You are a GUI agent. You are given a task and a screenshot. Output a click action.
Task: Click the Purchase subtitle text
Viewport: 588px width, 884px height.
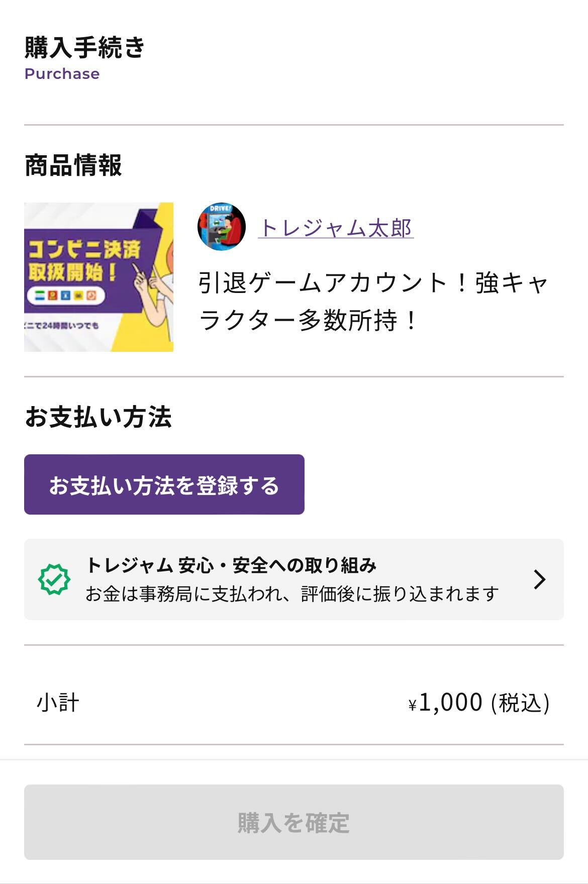[x=62, y=74]
